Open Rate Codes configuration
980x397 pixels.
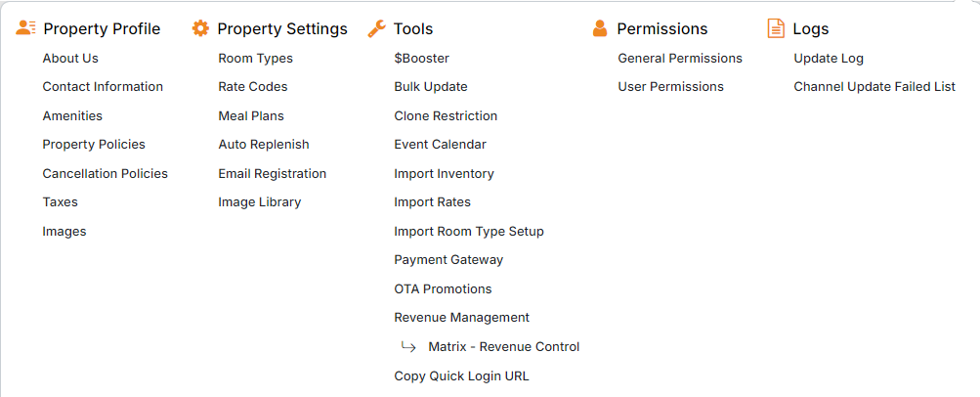[x=252, y=87]
